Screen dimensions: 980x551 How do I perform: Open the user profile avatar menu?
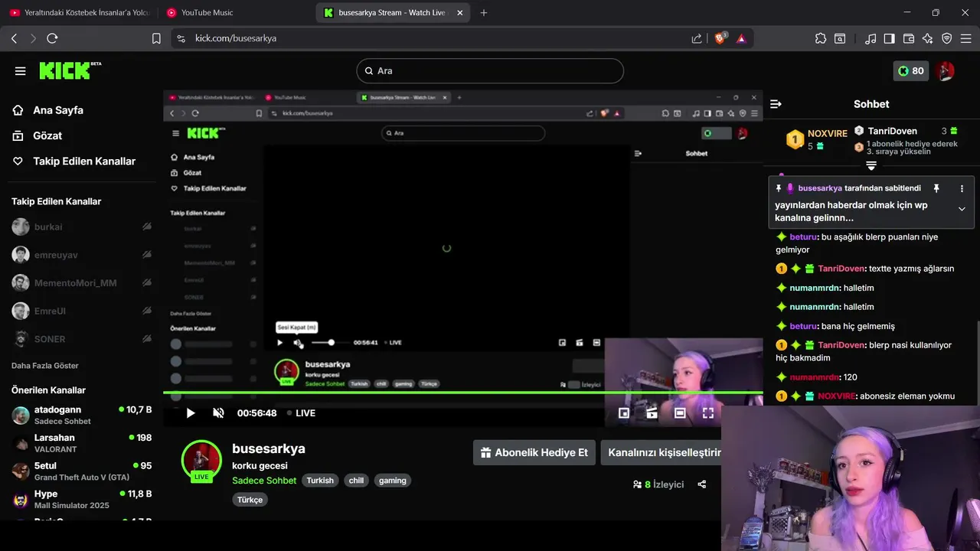coord(946,70)
